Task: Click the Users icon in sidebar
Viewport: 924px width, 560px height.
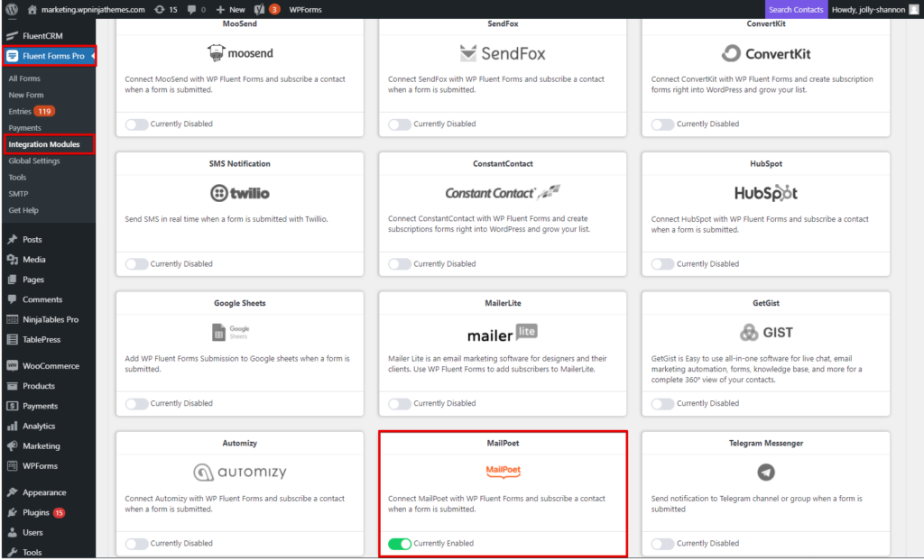Action: pyautogui.click(x=12, y=533)
